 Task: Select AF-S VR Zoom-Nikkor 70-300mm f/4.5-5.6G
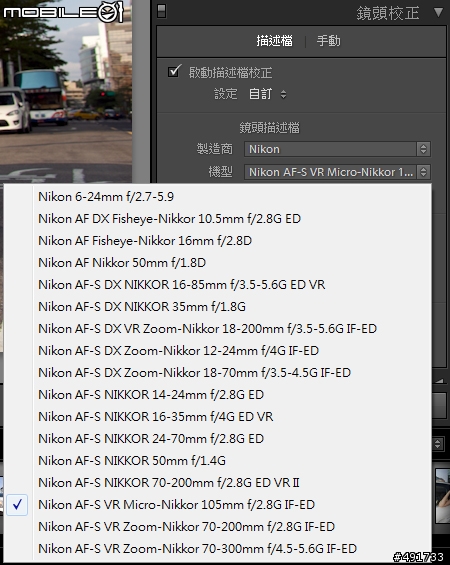[x=218, y=548]
